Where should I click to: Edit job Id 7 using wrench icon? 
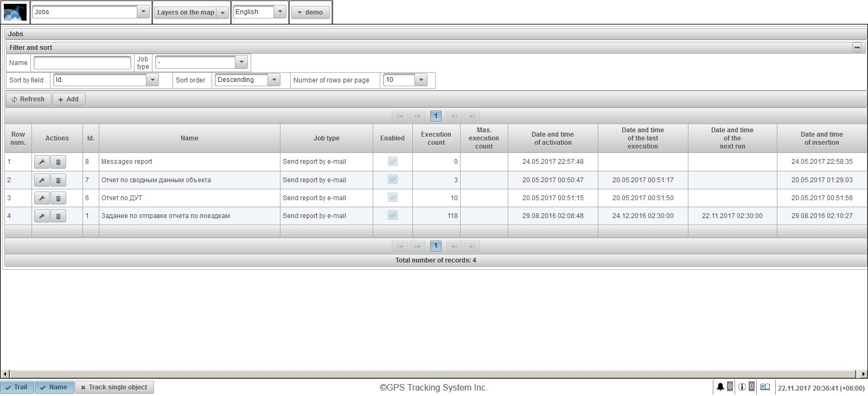pyautogui.click(x=42, y=180)
